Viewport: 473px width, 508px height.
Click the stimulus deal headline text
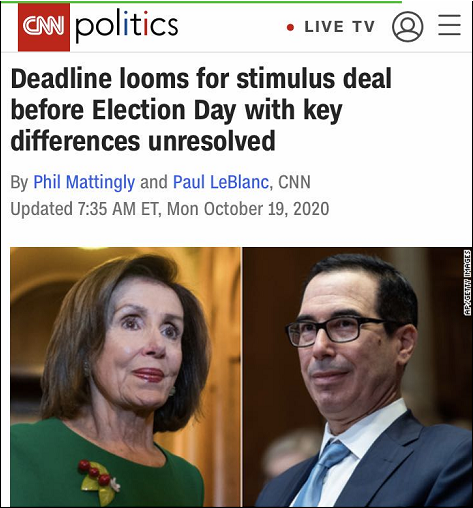point(201,110)
